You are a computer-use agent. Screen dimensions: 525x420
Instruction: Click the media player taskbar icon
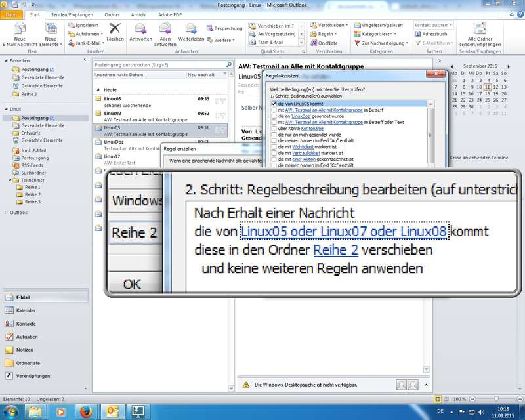click(60, 411)
